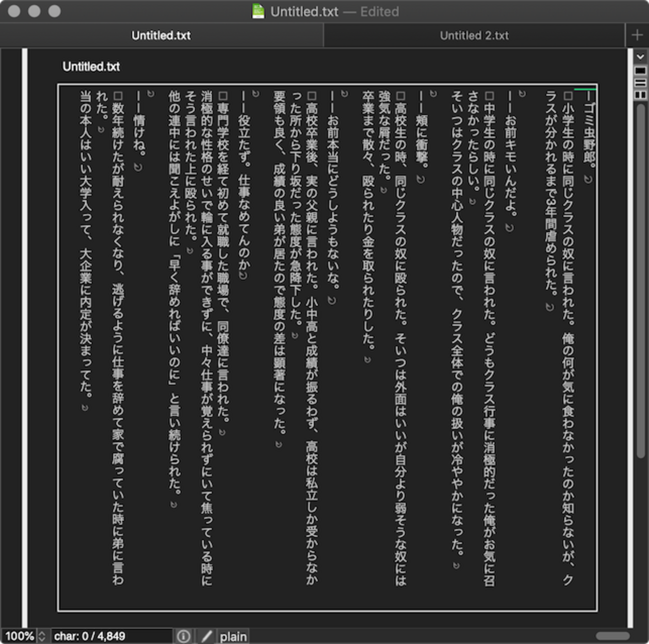Click the Untitled.txt heading above the editor
This screenshot has height=644, width=649.
(x=91, y=66)
